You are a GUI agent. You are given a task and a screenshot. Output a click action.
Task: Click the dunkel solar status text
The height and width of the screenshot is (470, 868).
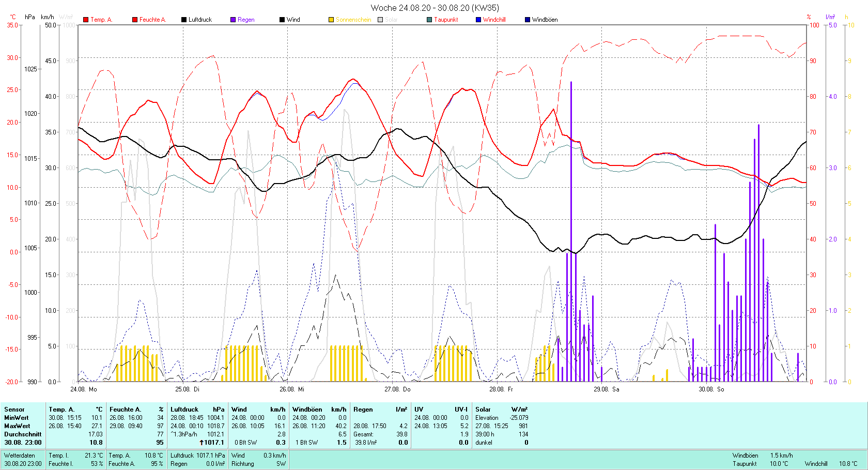[x=484, y=443]
